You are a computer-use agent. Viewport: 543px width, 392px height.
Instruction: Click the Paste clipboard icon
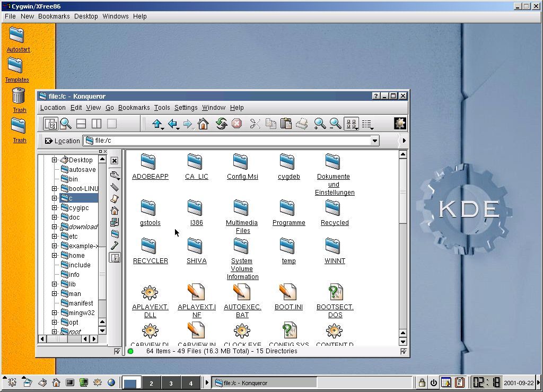(x=286, y=124)
